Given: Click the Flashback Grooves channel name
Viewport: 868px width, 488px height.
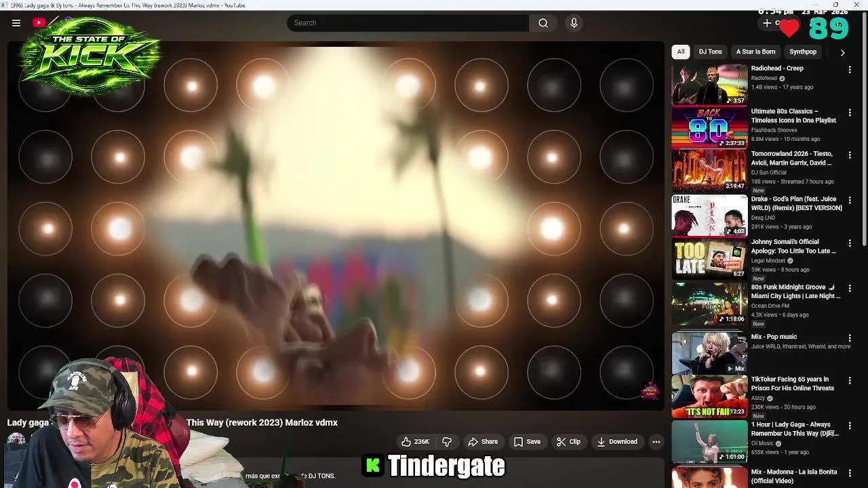Looking at the screenshot, I should 774,130.
